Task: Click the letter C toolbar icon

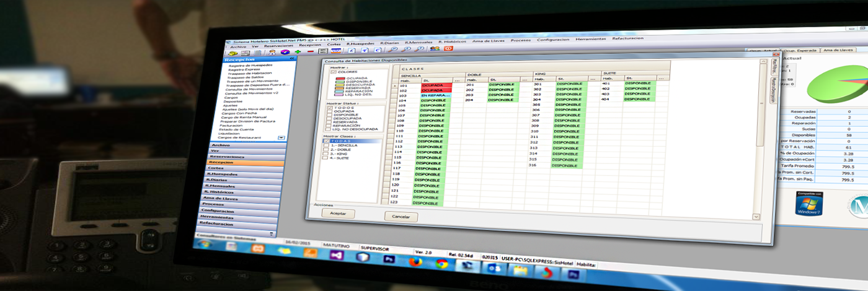Action: tap(378, 50)
